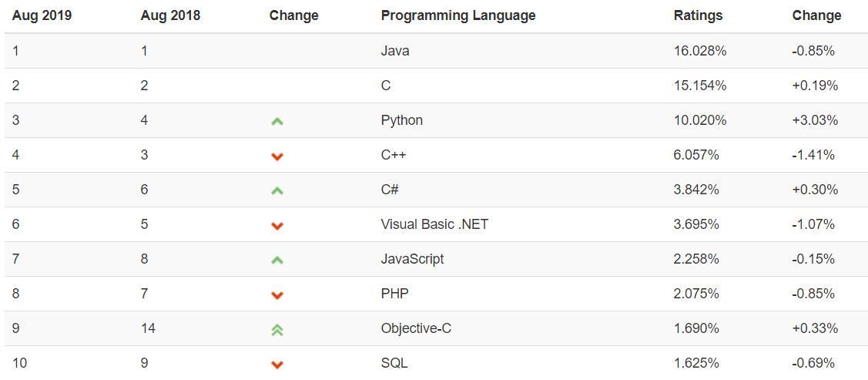868x380 pixels.
Task: Click Java's 16.028% rating value
Action: [x=699, y=51]
